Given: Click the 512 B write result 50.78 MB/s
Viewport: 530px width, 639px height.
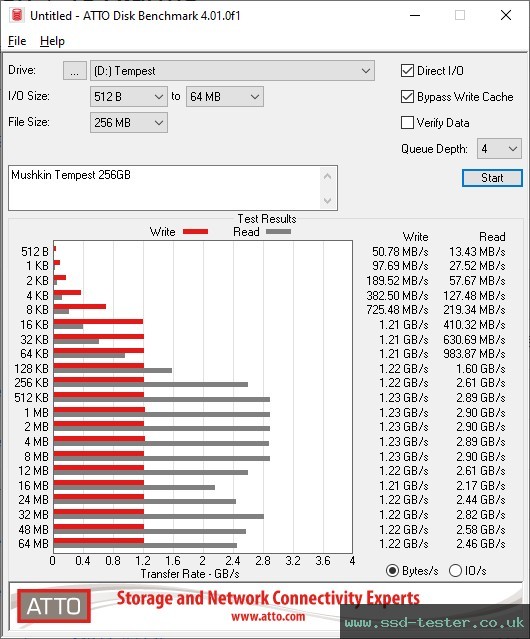Looking at the screenshot, I should 400,252.
